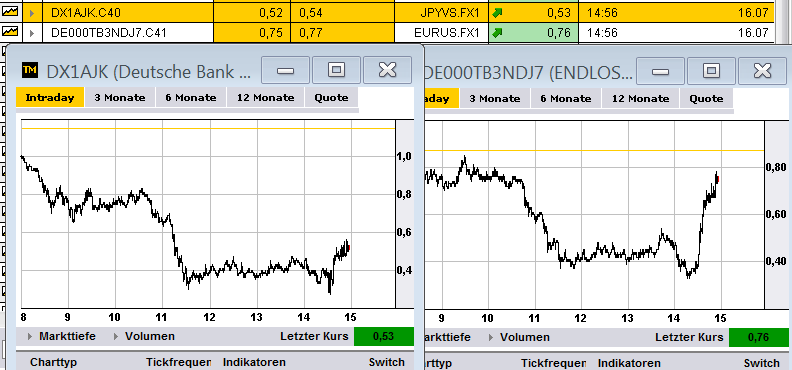Open Indikatoren option in DX1AJK window
This screenshot has height=370, width=792.
click(254, 362)
